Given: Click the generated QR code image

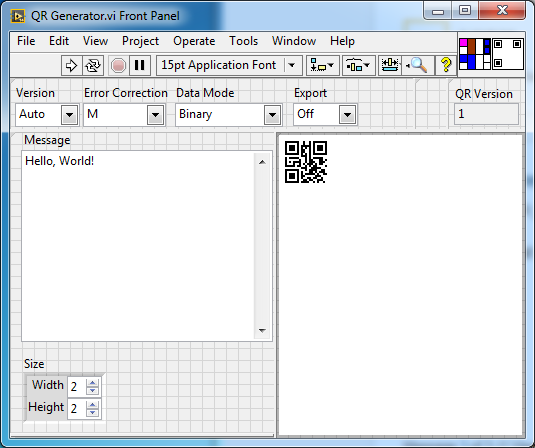Looking at the screenshot, I should (306, 162).
